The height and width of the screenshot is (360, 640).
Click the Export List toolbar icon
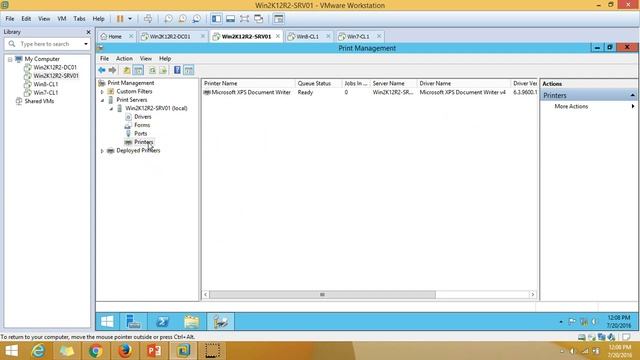163,70
